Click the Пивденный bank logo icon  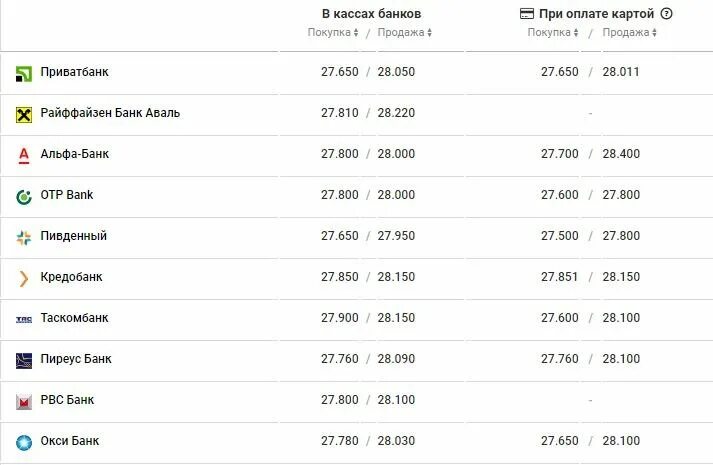tap(24, 238)
